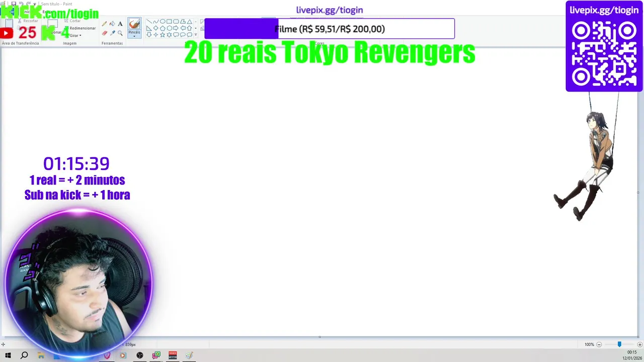Viewport: 644px width, 362px height.
Task: Choose the Hexagon shape
Action: pyautogui.click(x=170, y=28)
